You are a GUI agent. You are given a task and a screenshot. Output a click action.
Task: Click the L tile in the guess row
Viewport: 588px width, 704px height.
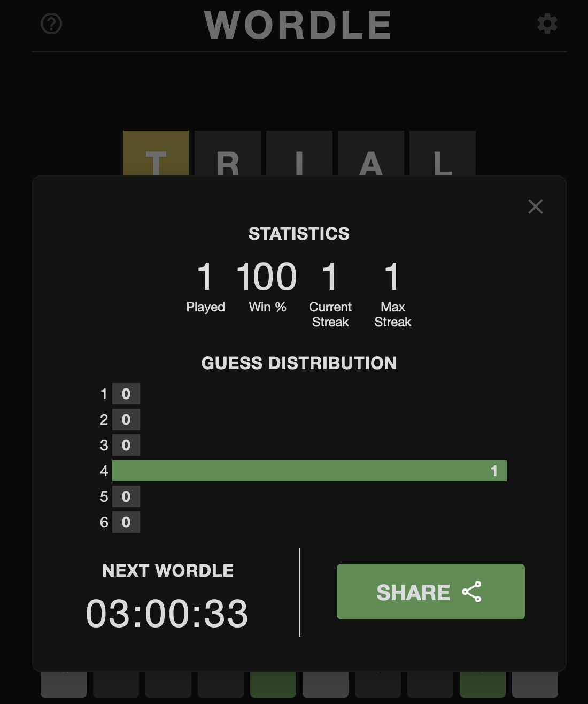tap(443, 154)
